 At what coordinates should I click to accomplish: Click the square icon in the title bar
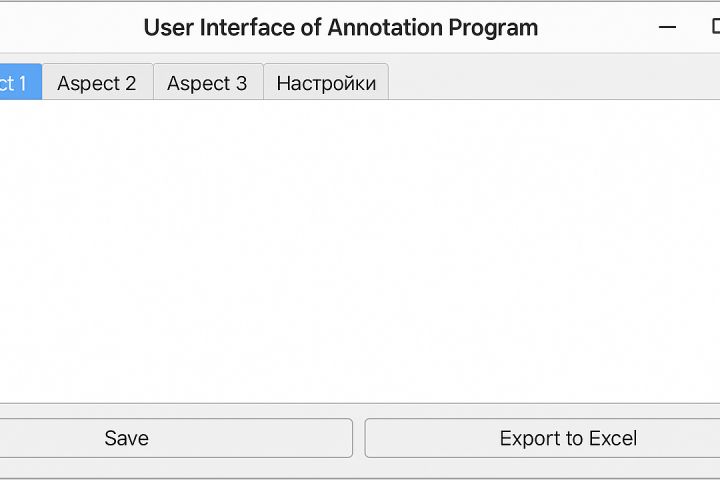714,27
